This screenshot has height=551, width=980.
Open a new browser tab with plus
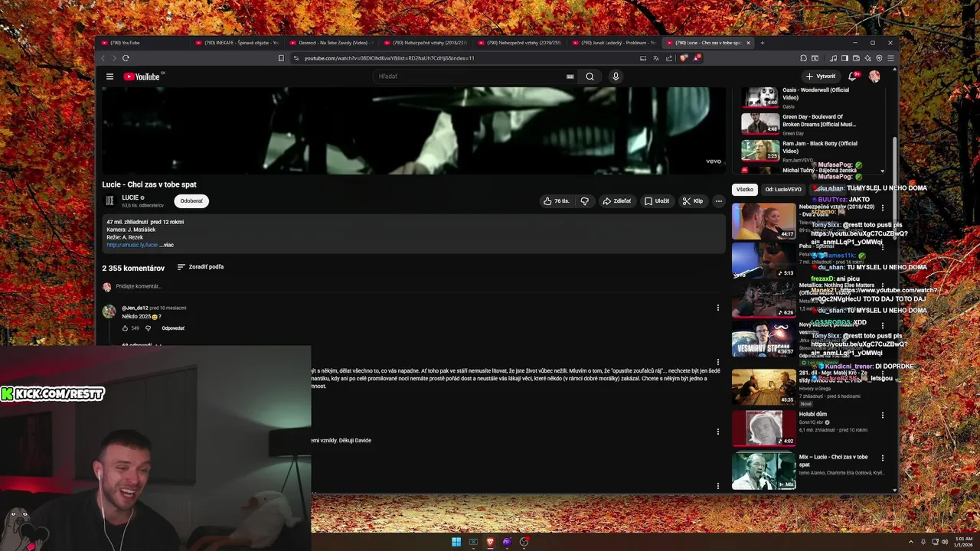762,43
